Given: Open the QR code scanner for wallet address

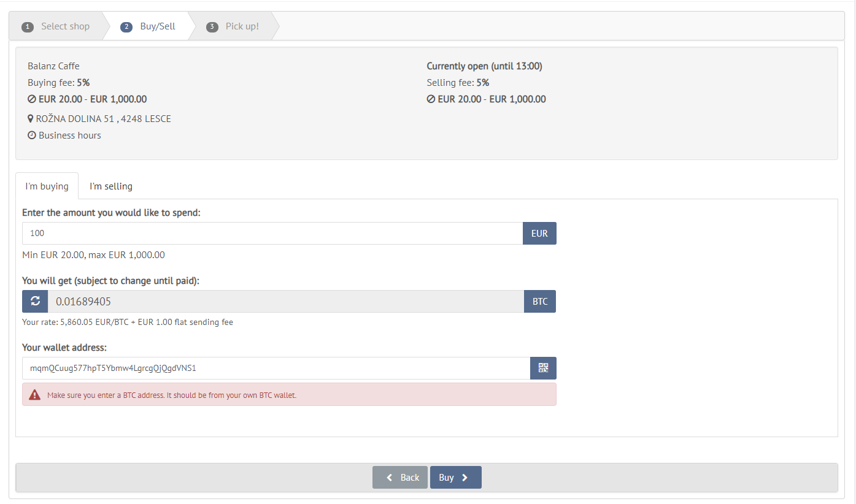Looking at the screenshot, I should point(543,368).
